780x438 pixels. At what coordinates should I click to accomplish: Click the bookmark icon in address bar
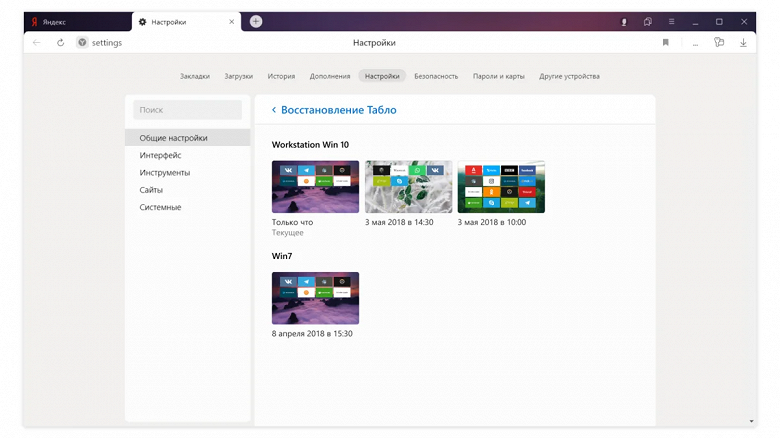click(x=665, y=43)
